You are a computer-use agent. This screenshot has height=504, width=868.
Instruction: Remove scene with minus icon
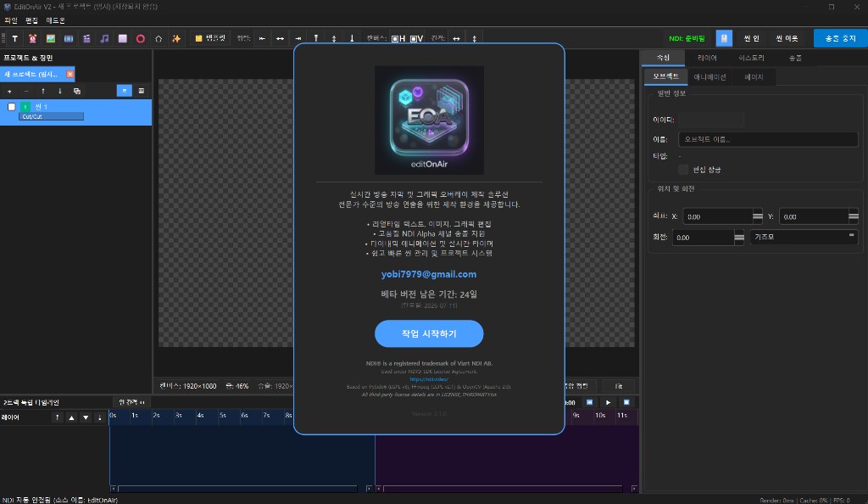(26, 91)
